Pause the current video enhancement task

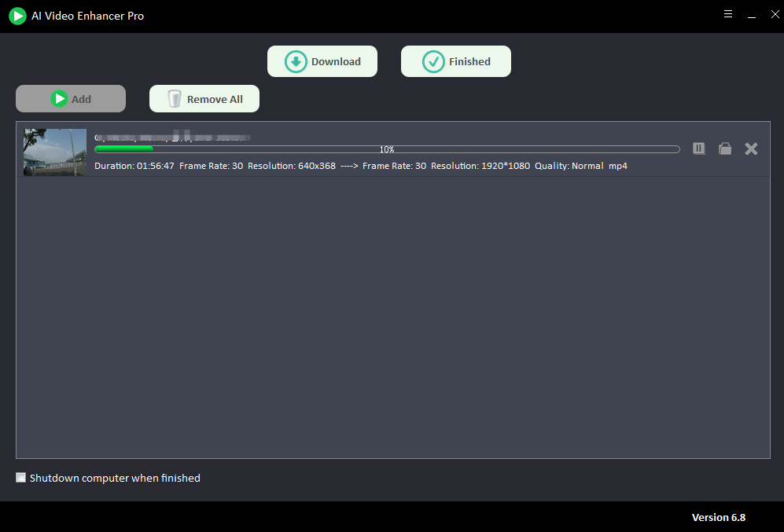pos(698,149)
